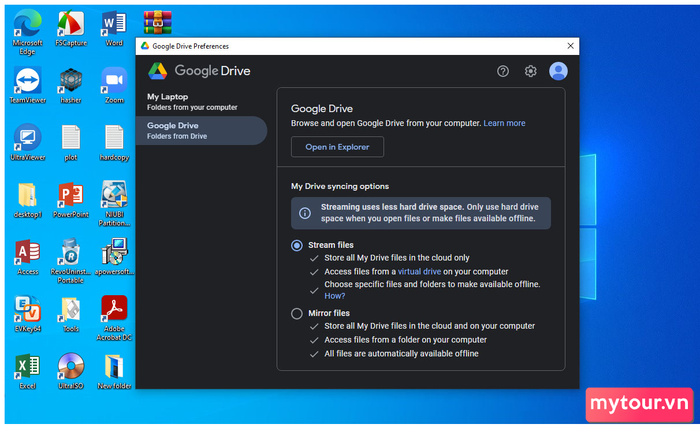Open Google Drive settings gear icon
The image size is (700, 431).
click(x=530, y=71)
